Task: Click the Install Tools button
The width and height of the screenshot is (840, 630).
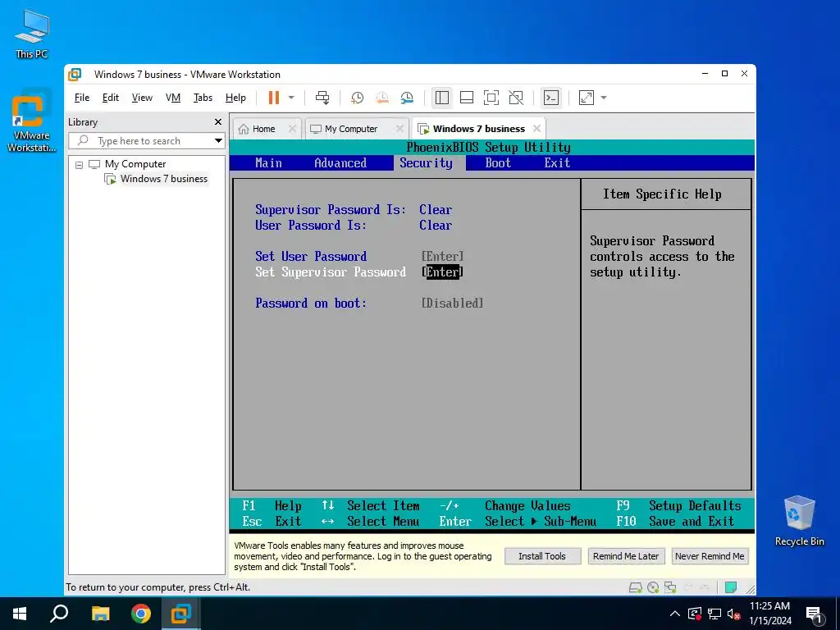Action: click(542, 556)
